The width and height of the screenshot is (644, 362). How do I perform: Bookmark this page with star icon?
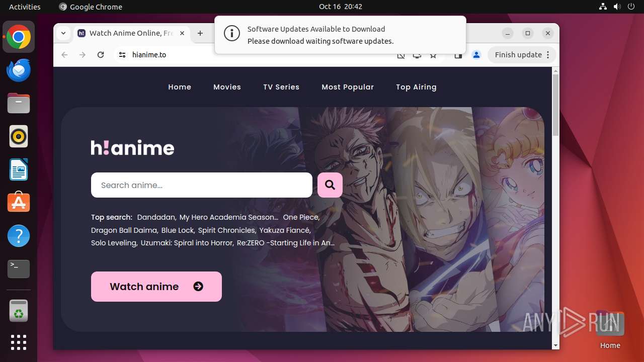(433, 55)
